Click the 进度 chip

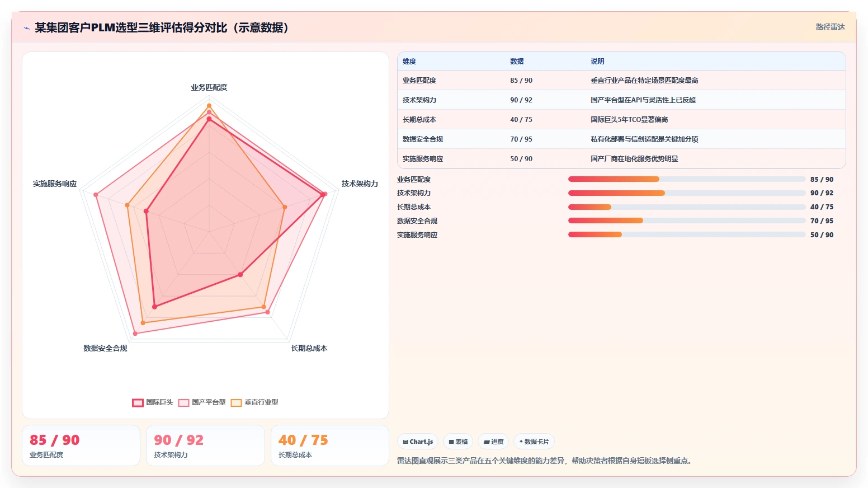tap(493, 442)
